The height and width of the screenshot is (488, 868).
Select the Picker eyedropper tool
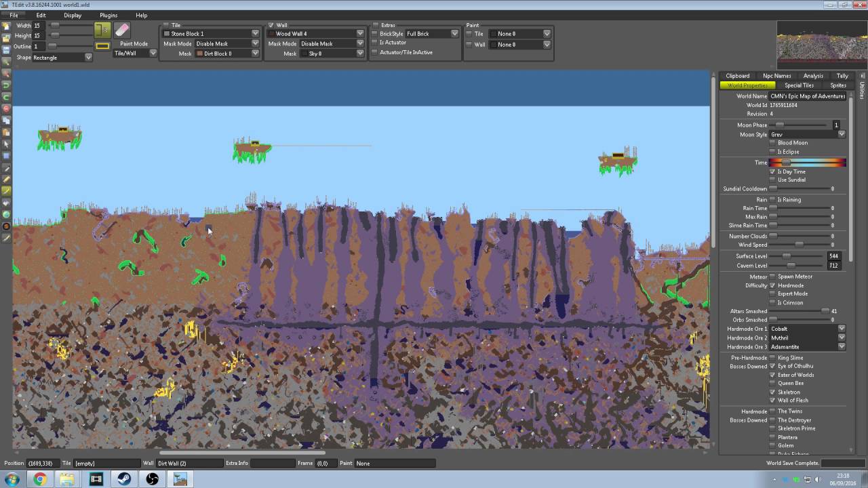pos(6,168)
